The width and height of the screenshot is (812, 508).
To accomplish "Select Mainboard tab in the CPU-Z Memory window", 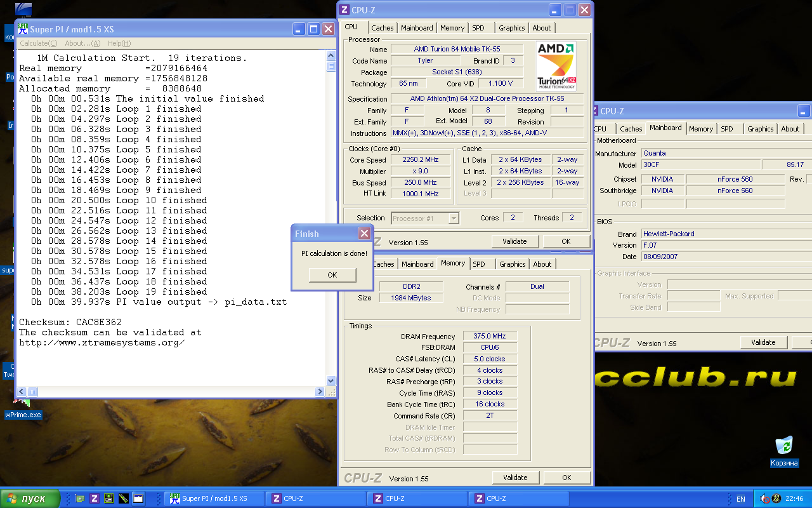I will [417, 264].
